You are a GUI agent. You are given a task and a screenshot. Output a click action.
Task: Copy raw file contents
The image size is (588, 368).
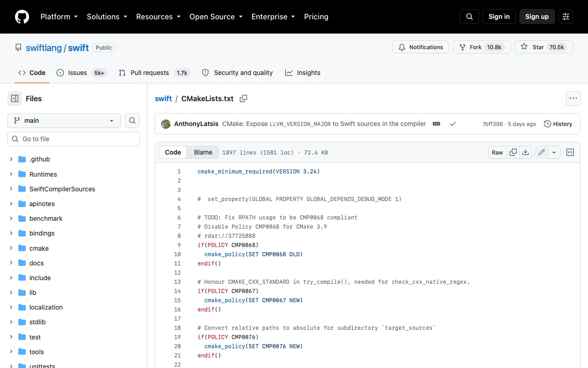click(x=513, y=152)
